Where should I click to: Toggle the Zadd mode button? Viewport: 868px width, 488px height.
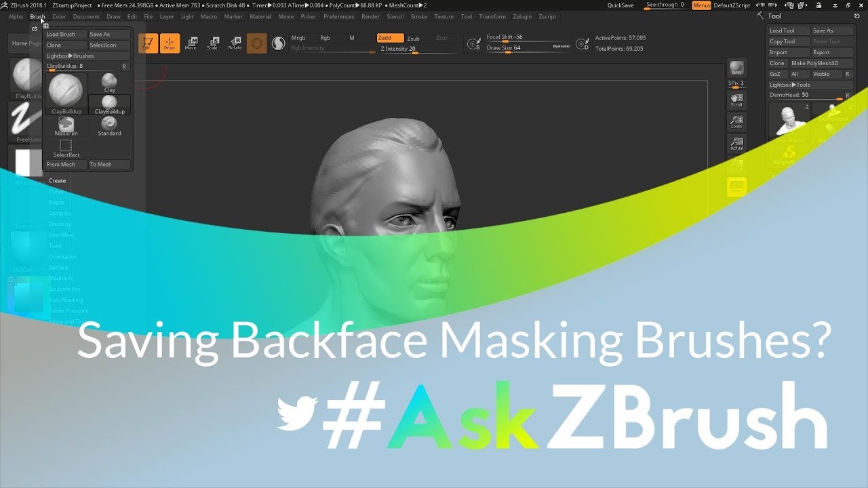[390, 38]
